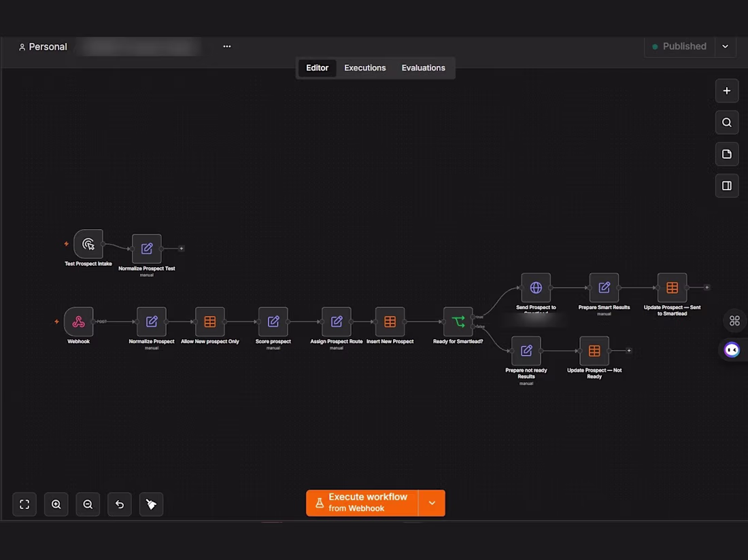Click Execute workflow from Webhook
The image size is (748, 560).
[362, 503]
